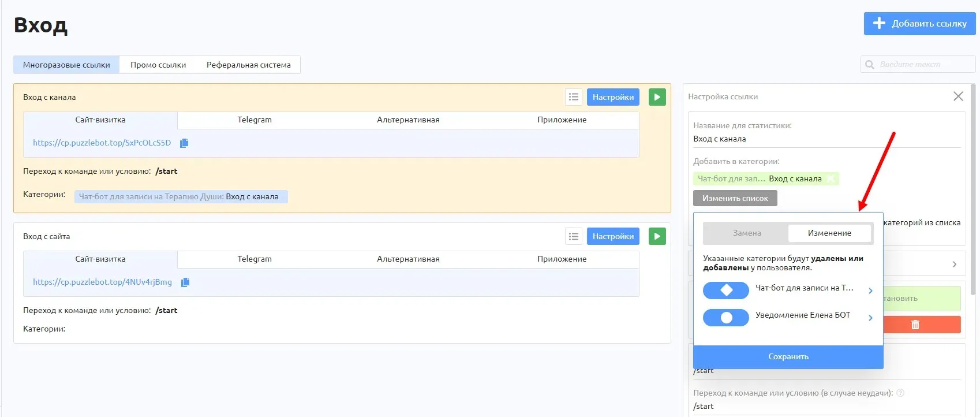
Task: Copy the SxPcOLcS5D link to clipboard
Action: click(184, 143)
